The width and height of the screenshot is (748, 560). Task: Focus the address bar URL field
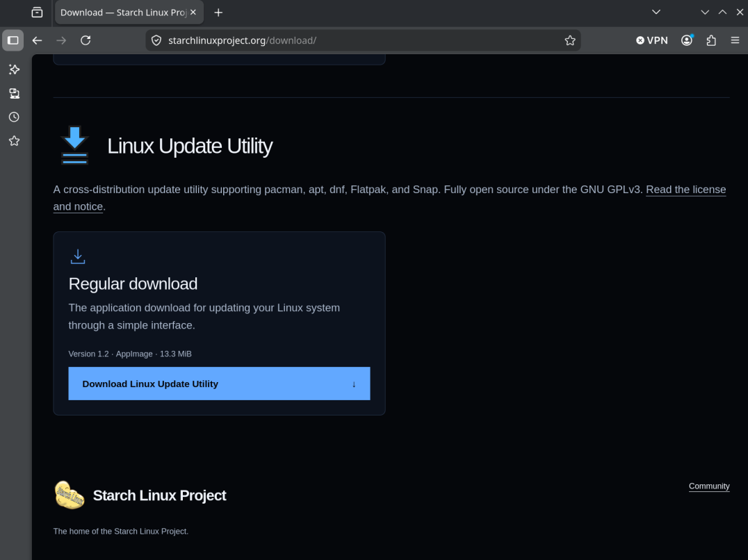pyautogui.click(x=363, y=40)
